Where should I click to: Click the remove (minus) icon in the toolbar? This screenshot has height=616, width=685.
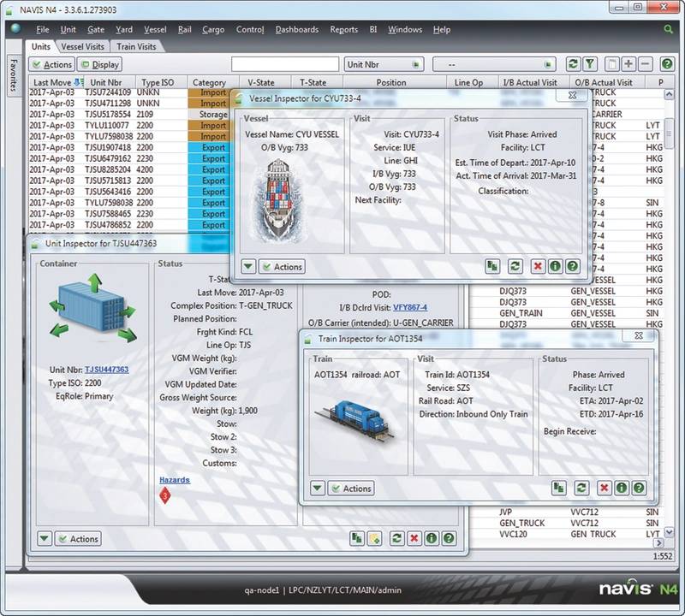click(x=645, y=63)
